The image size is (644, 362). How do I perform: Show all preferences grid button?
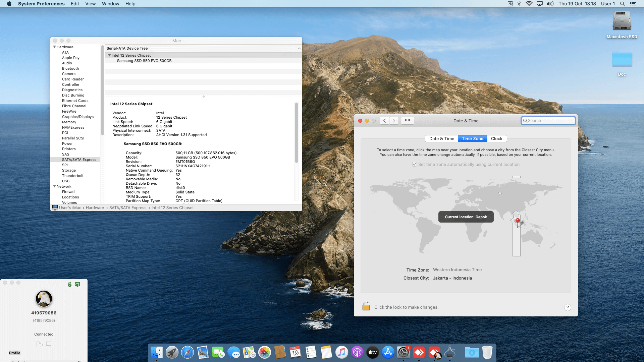(408, 121)
